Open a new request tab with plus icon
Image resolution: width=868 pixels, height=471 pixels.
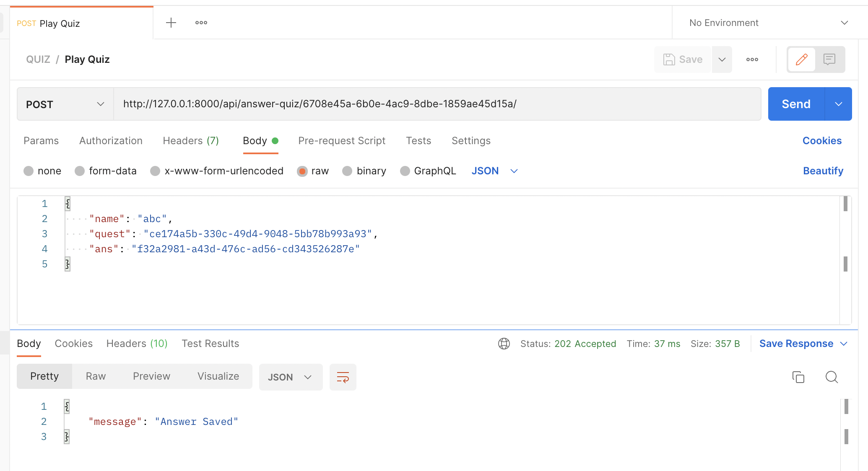click(171, 23)
